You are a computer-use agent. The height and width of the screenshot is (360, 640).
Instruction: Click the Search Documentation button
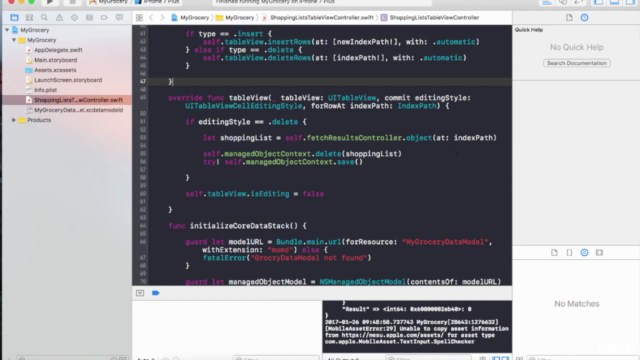pyautogui.click(x=577, y=63)
